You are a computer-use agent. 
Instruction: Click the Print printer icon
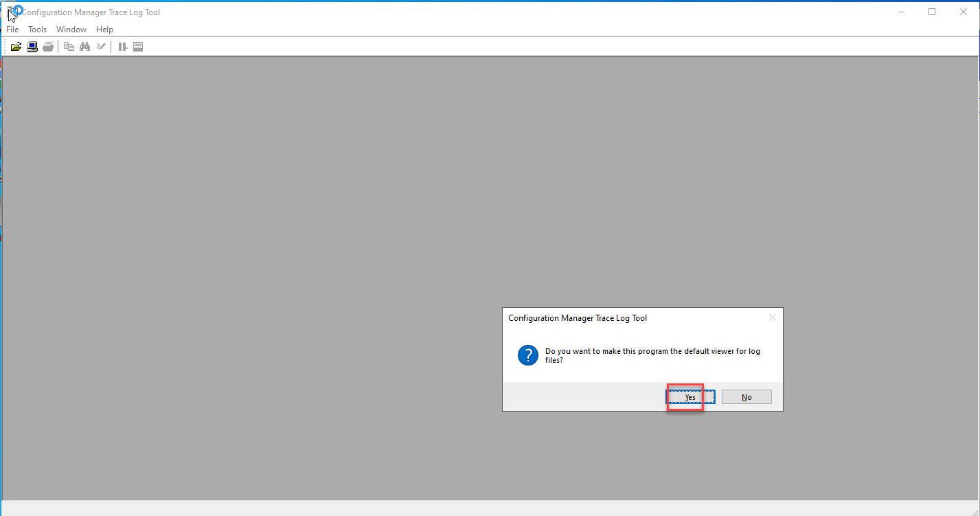[48, 47]
